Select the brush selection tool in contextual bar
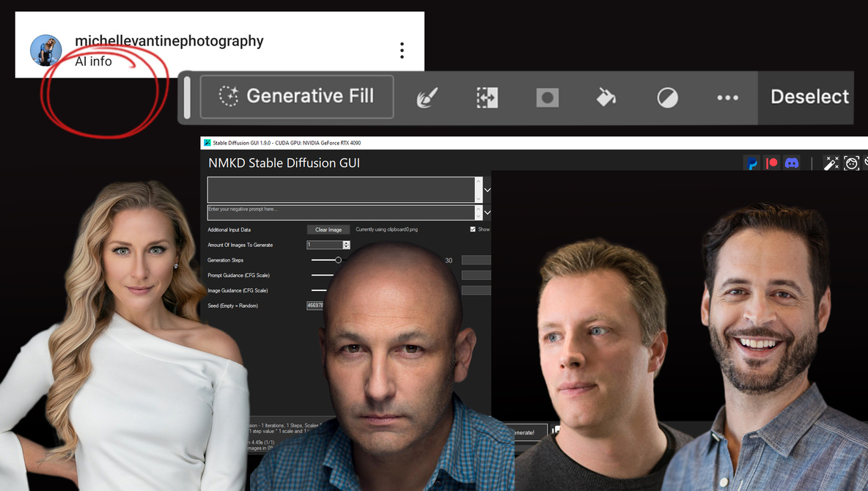The width and height of the screenshot is (868, 491). point(427,98)
